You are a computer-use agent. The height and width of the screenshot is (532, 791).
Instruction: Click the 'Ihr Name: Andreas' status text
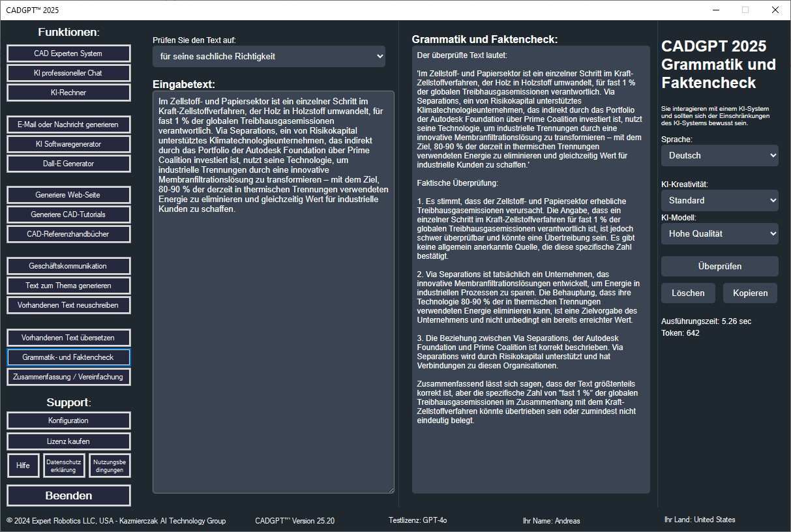[551, 521]
